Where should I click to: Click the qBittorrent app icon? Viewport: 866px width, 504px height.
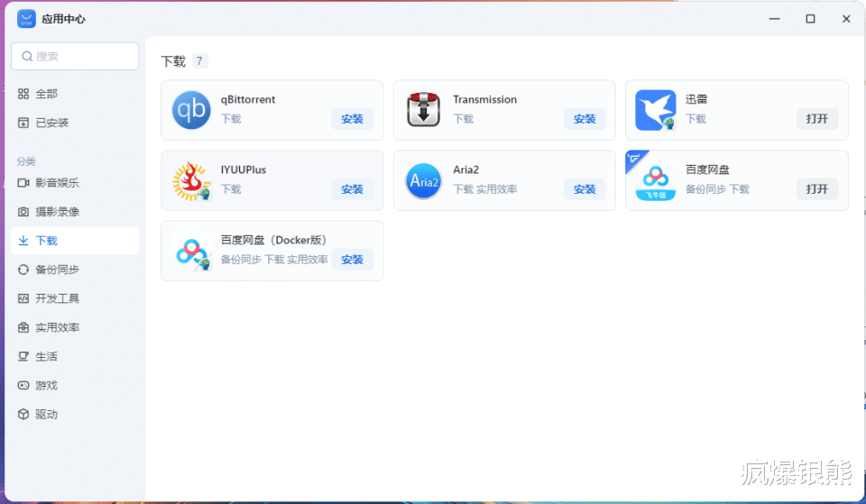pyautogui.click(x=191, y=110)
